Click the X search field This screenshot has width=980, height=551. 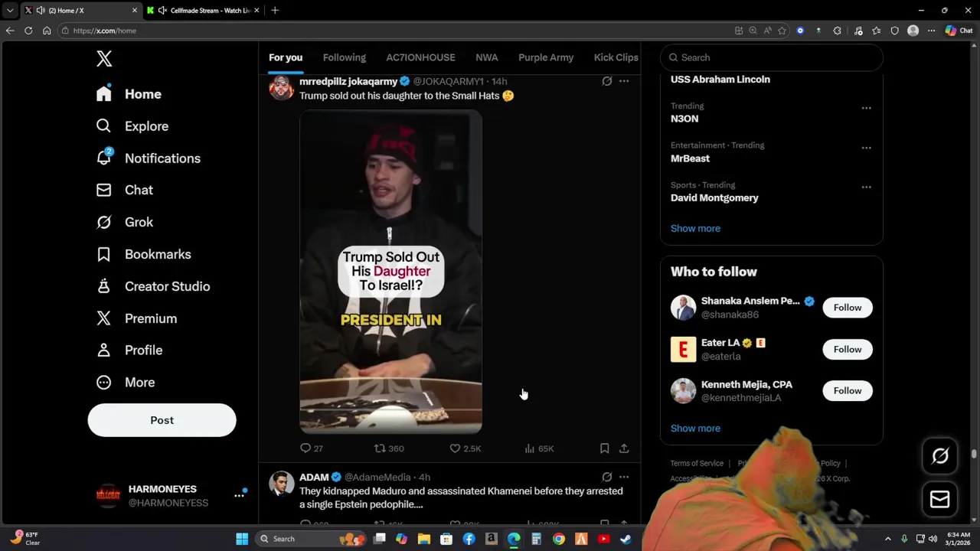(771, 57)
